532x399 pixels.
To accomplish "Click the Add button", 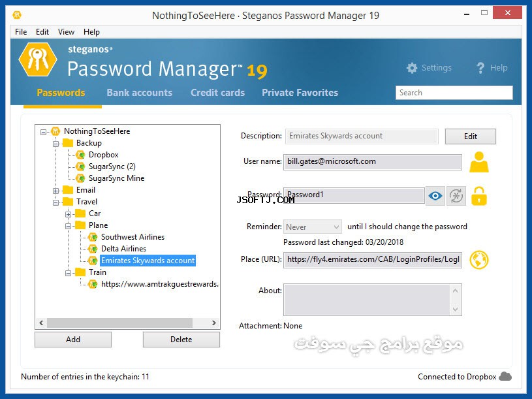I will (x=73, y=340).
